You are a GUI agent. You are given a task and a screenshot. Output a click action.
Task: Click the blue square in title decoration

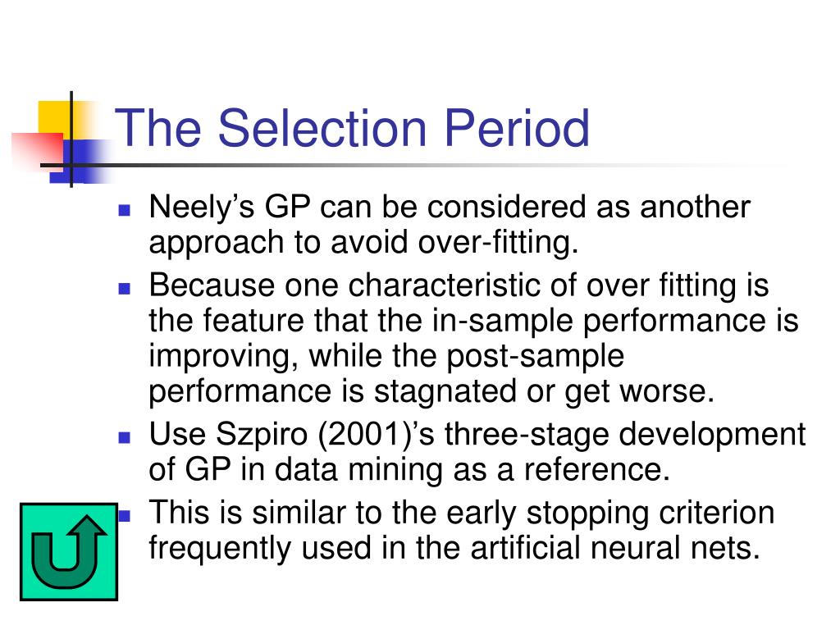[80, 162]
